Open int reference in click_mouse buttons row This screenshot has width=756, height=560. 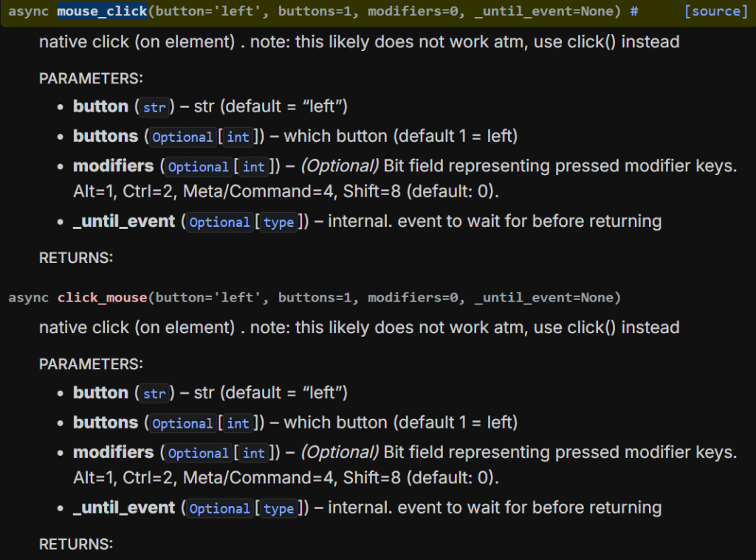(238, 424)
